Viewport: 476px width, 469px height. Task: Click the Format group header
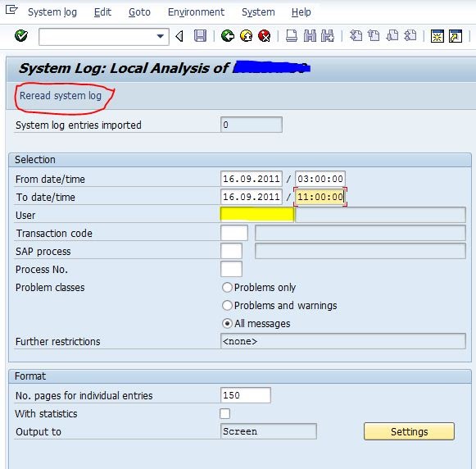tap(240, 376)
